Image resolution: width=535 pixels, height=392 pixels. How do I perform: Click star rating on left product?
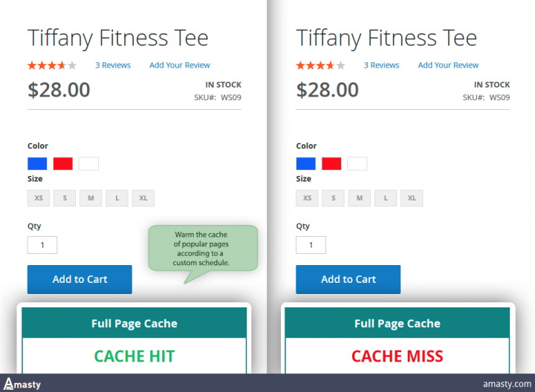[52, 65]
